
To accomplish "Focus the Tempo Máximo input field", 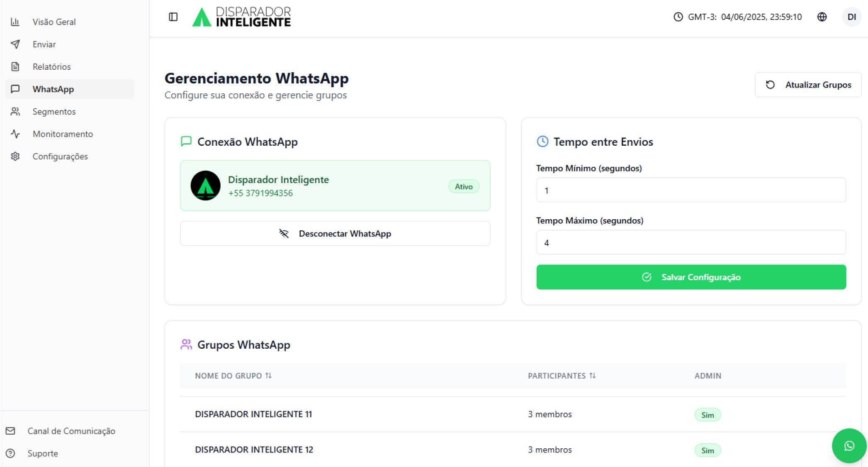I will pos(691,242).
